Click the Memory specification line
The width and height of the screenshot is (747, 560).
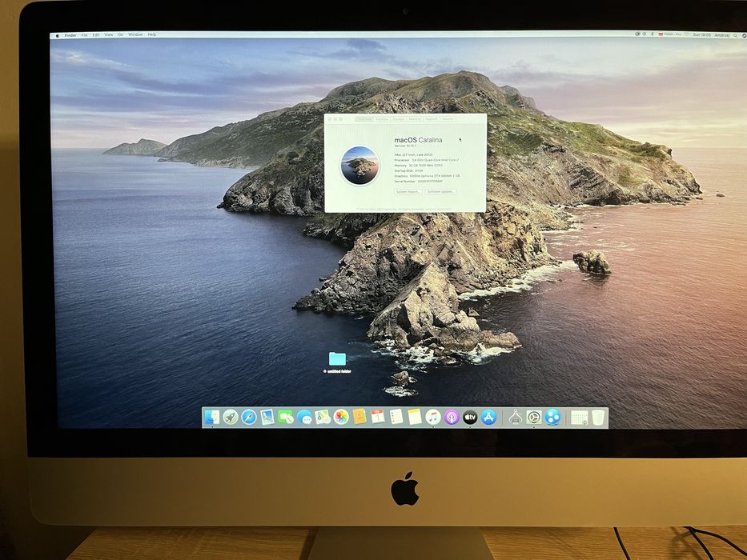pos(418,166)
